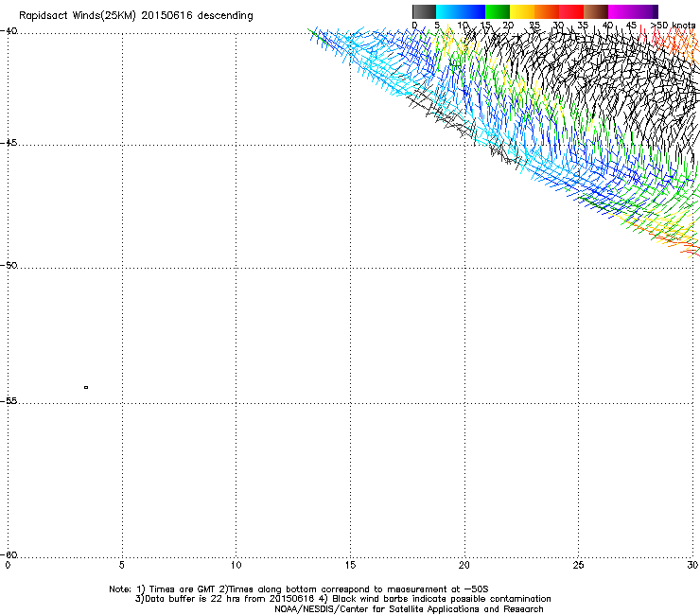Click the latitude axis label '-40'

tap(9, 31)
